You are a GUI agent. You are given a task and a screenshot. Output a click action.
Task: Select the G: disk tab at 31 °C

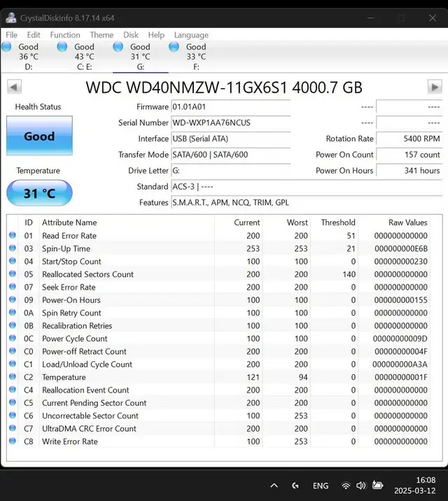tap(140, 57)
